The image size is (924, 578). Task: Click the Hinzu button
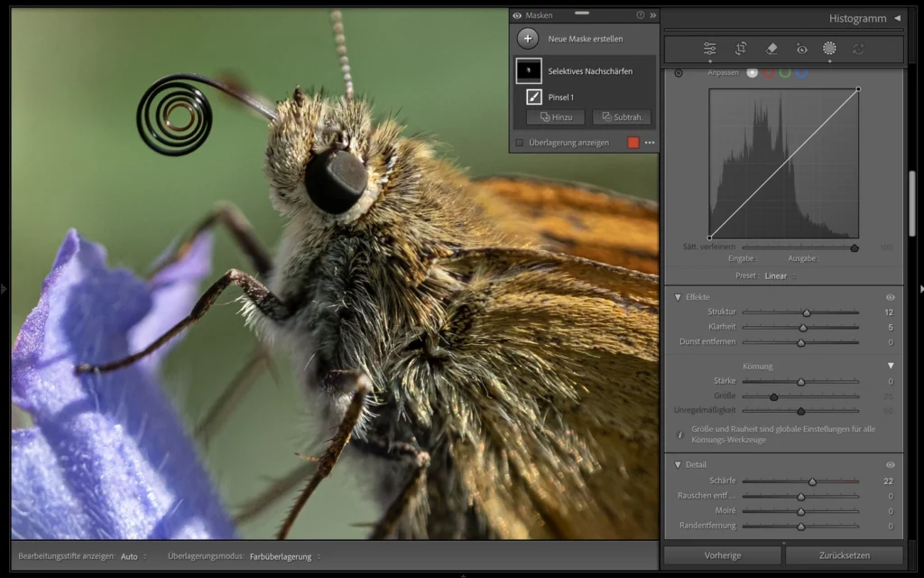pyautogui.click(x=555, y=117)
